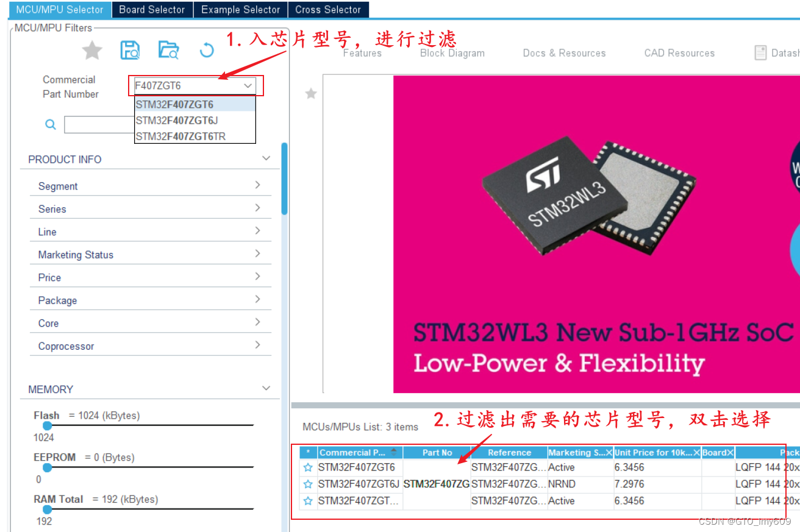Click the Reference column header
The height and width of the screenshot is (532, 800).
coord(509,453)
